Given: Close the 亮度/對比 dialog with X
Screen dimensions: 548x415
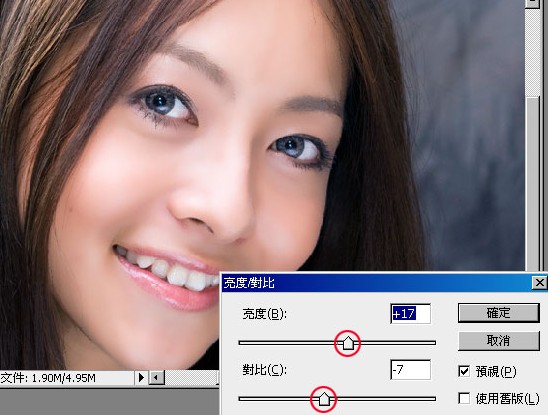Looking at the screenshot, I should click(x=540, y=282).
